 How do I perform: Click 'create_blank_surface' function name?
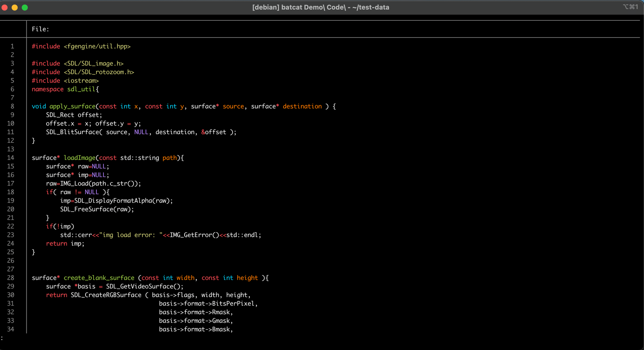point(99,278)
